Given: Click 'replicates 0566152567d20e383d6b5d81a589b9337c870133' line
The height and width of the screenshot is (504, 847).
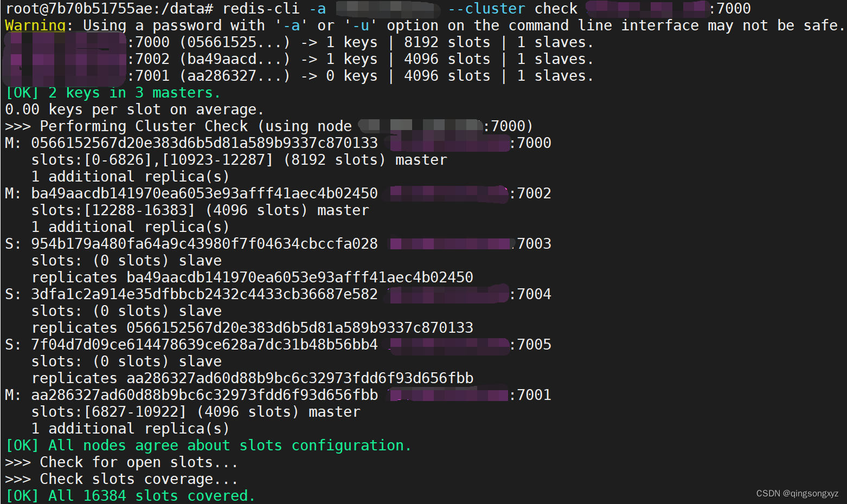Looking at the screenshot, I should pyautogui.click(x=252, y=328).
